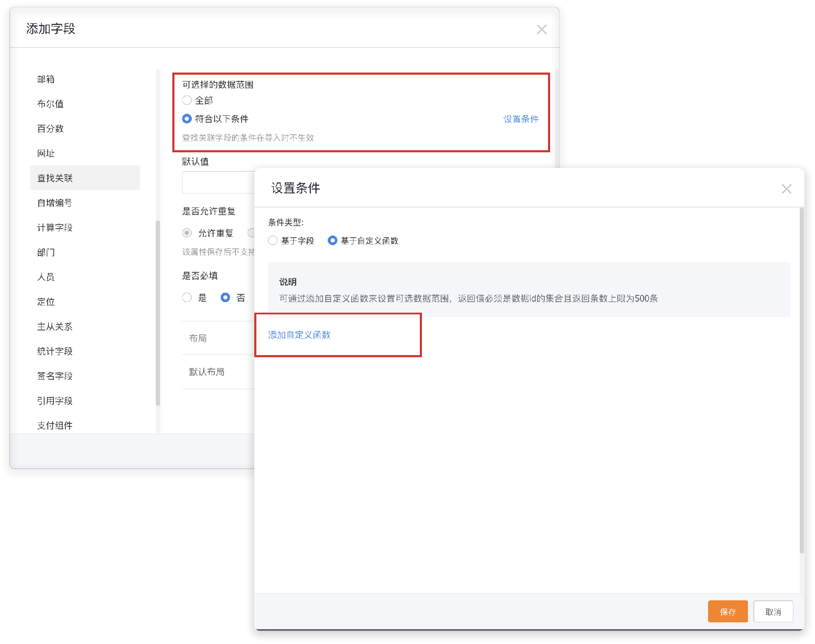This screenshot has height=644, width=815.
Task: Open the 设置条件 link
Action: 521,119
